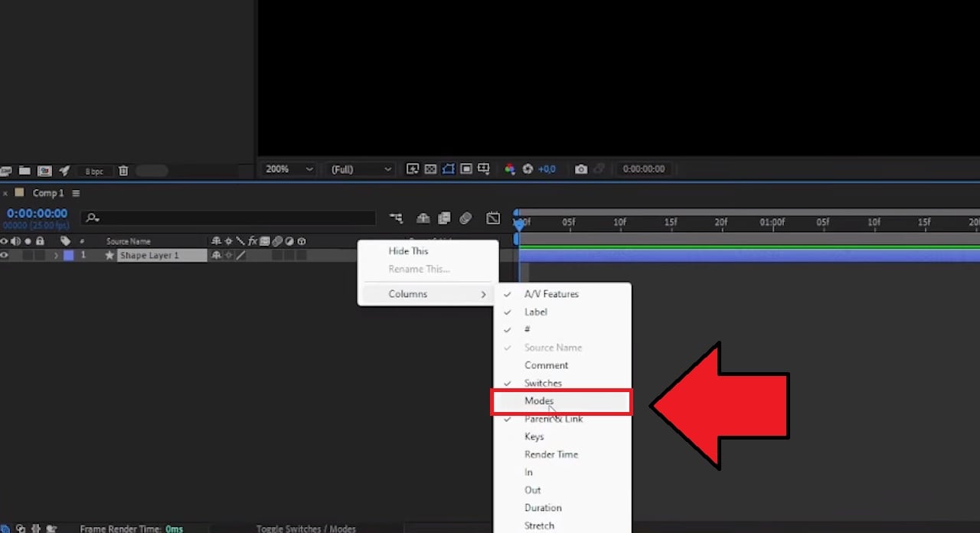Viewport: 980px width, 533px height.
Task: Enable the Out column option
Action: [562, 490]
